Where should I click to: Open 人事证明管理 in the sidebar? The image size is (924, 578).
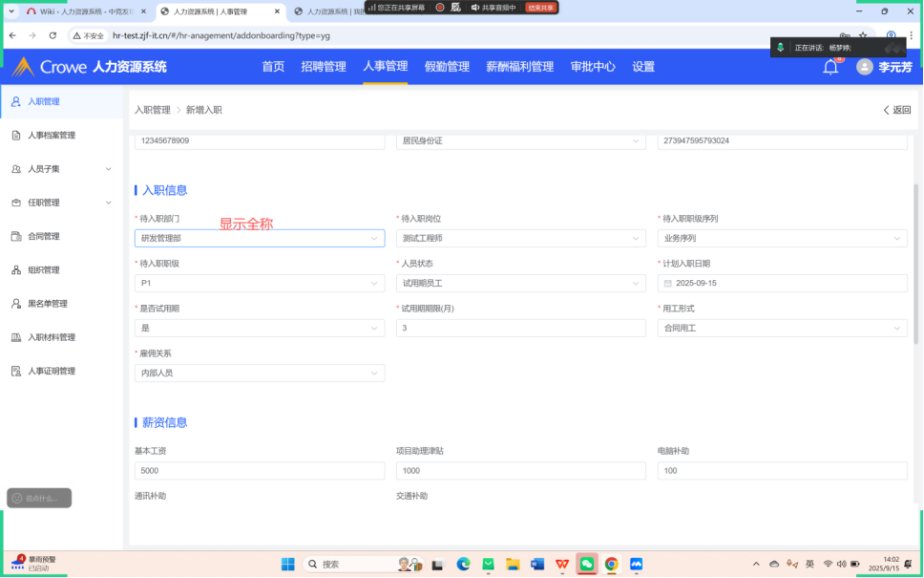tap(51, 371)
